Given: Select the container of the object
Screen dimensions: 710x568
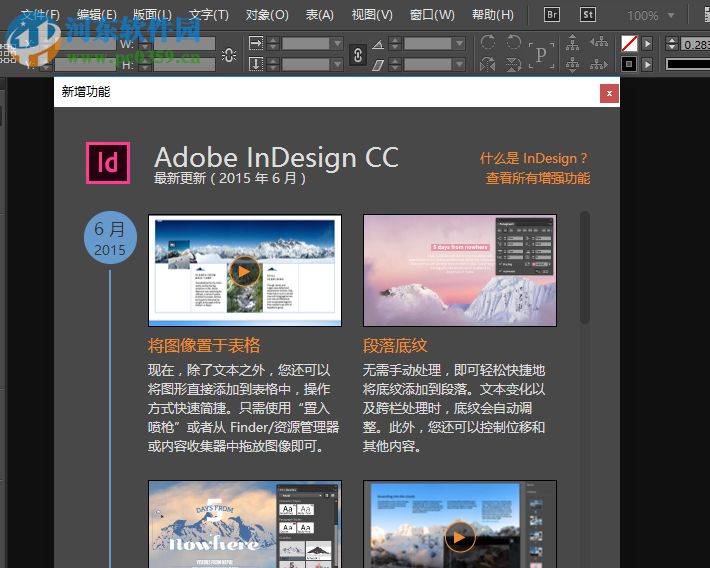Looking at the screenshot, I should click(x=572, y=43).
